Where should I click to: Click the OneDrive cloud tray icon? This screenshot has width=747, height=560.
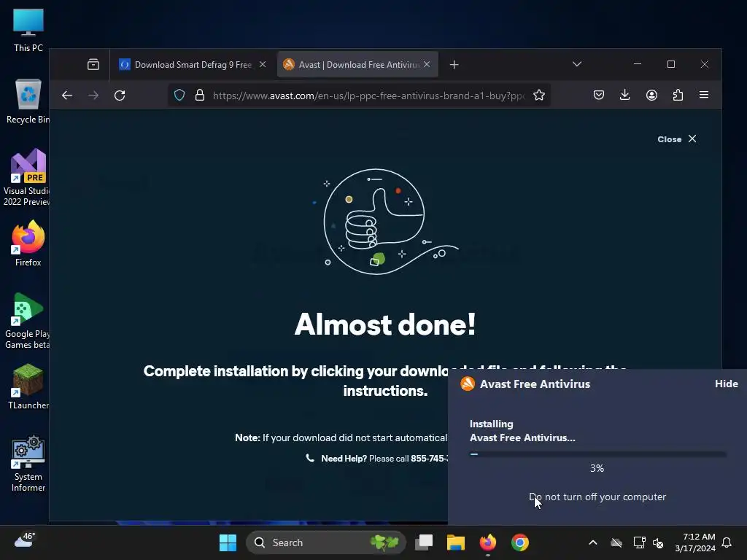click(616, 542)
